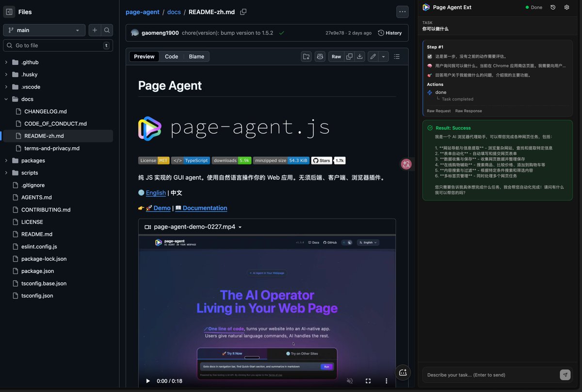
Task: Open CODE_OF_CONDUCT.md file
Action: (55, 124)
